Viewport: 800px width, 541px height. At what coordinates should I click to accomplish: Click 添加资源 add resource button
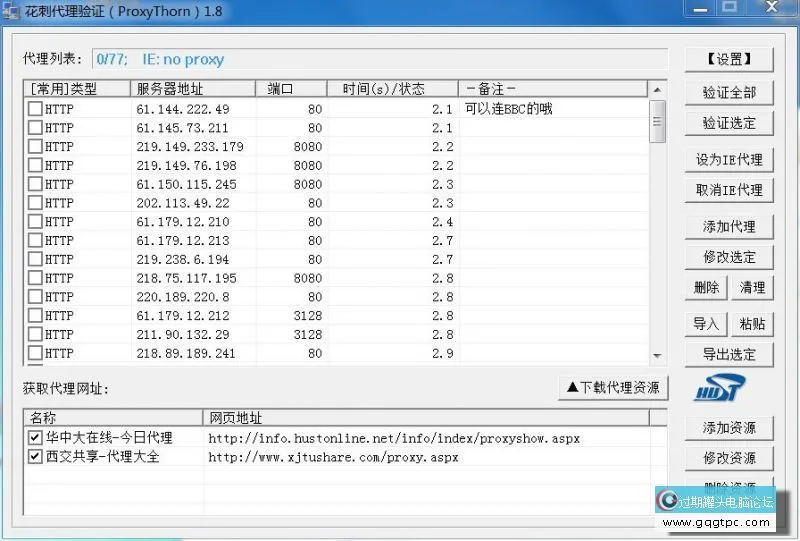[x=729, y=428]
